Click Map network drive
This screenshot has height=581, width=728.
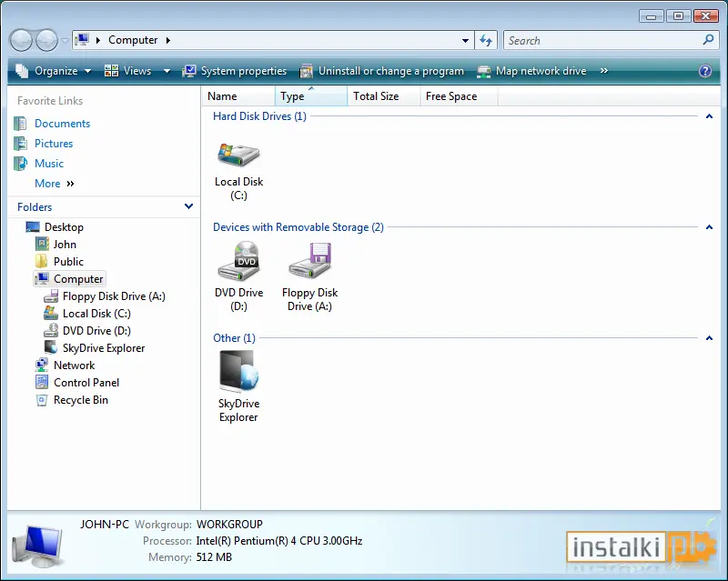532,71
